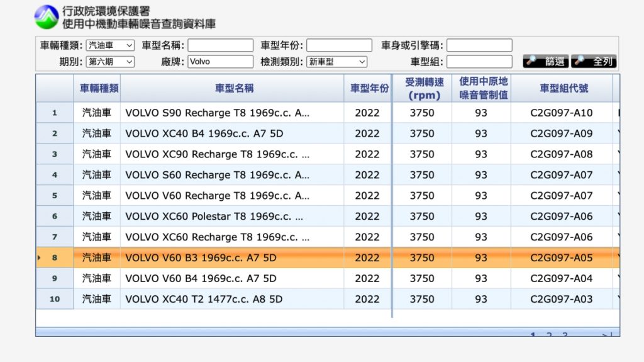Focus the 廠牌 field containing Volvo

click(220, 62)
